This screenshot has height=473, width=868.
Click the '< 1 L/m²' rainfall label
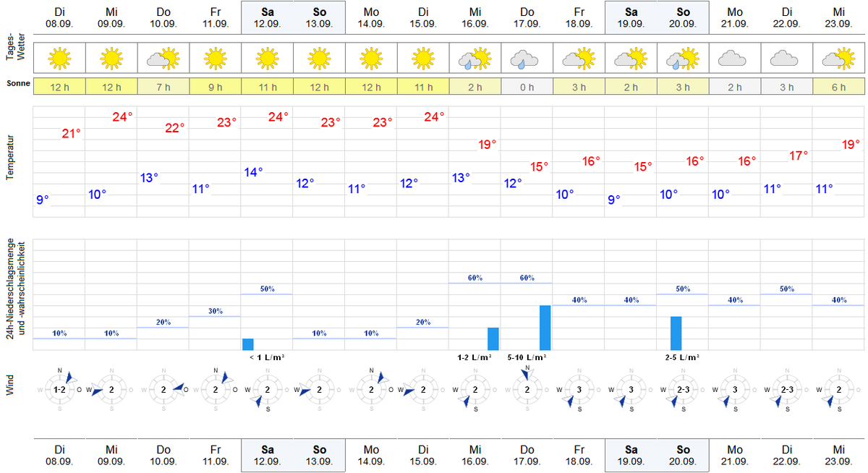click(267, 357)
